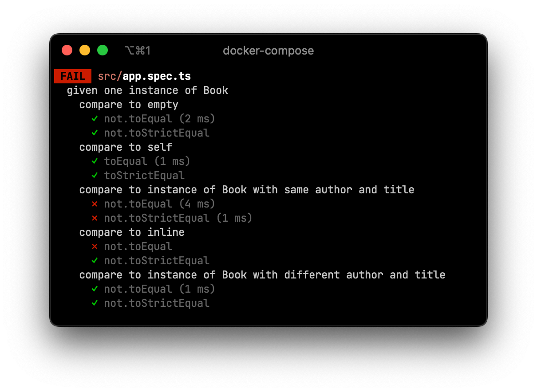
Task: Click green check beside "toEqual (1 ms)"
Action: click(95, 161)
